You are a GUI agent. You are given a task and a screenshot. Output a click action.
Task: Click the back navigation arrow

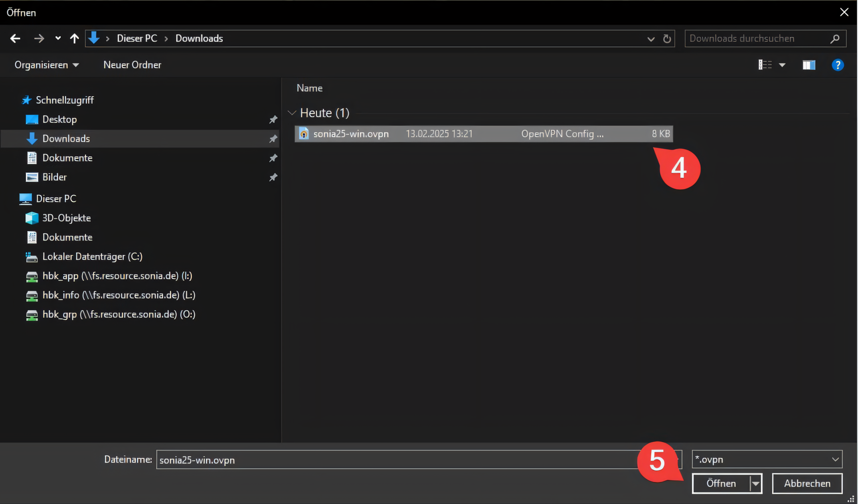(x=15, y=38)
